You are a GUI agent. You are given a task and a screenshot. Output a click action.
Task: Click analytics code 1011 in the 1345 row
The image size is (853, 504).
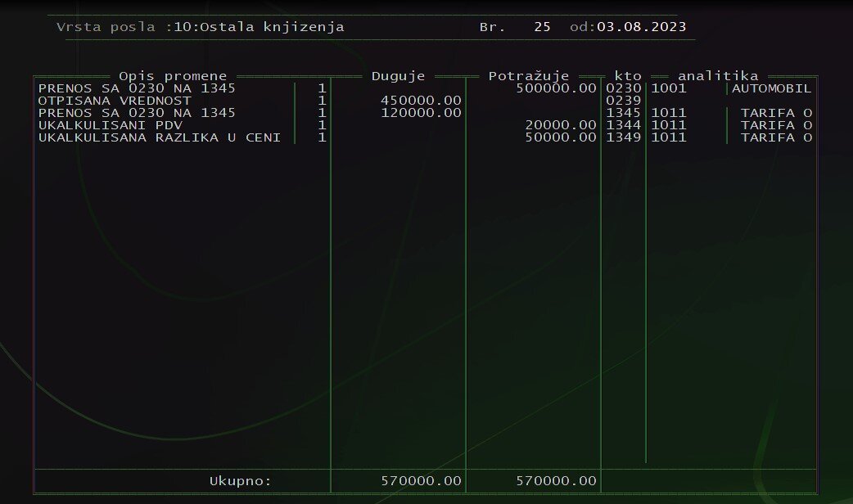coord(669,113)
